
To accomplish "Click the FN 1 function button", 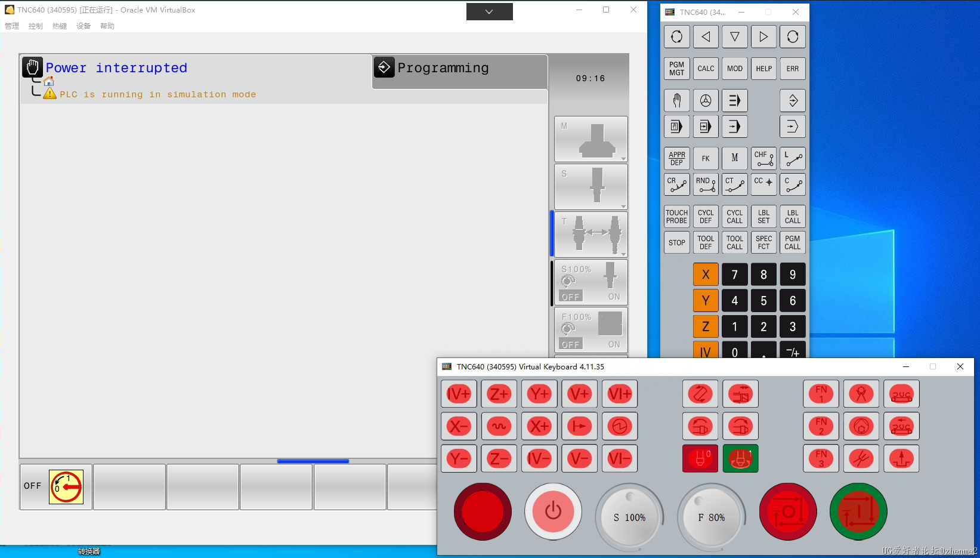I will point(821,394).
